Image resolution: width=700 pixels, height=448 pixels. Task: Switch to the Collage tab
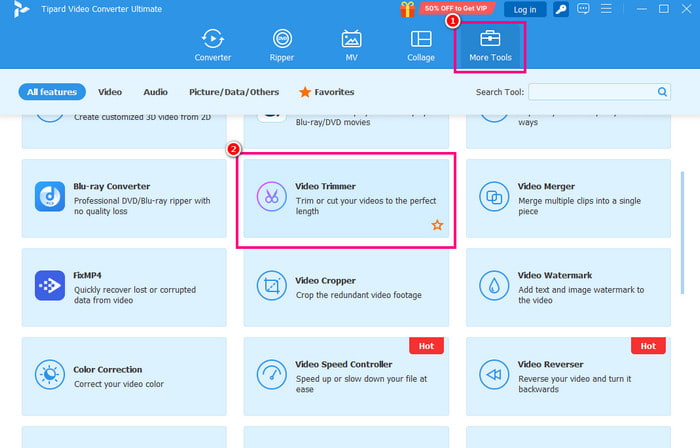click(x=421, y=46)
